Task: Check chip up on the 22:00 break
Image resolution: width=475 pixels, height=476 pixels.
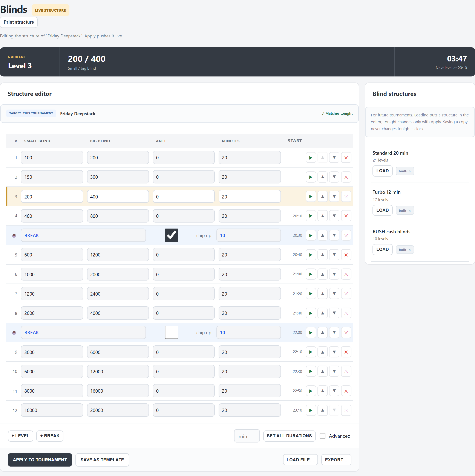Action: (x=172, y=332)
